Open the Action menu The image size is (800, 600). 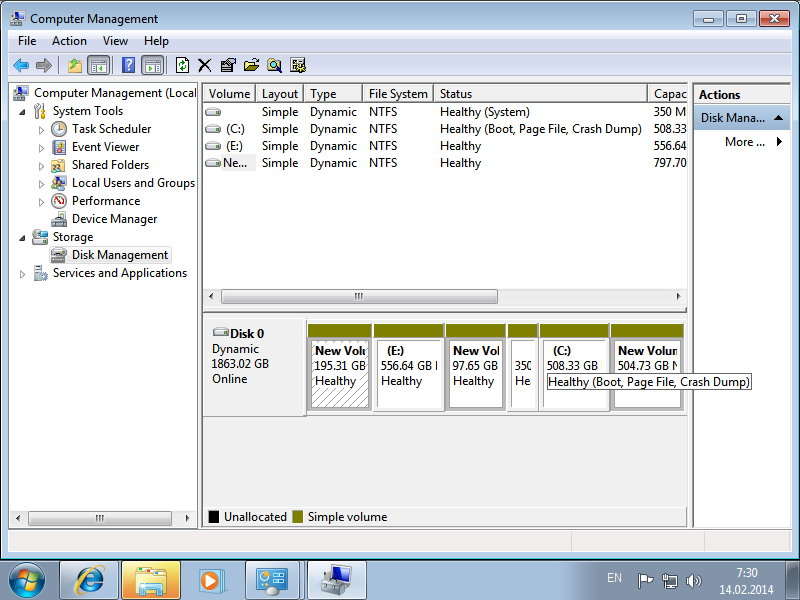point(69,41)
